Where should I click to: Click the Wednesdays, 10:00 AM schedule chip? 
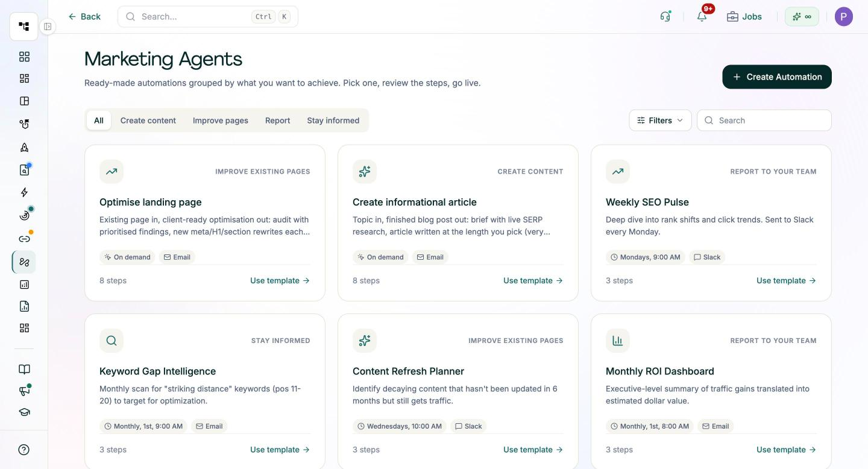pyautogui.click(x=400, y=426)
